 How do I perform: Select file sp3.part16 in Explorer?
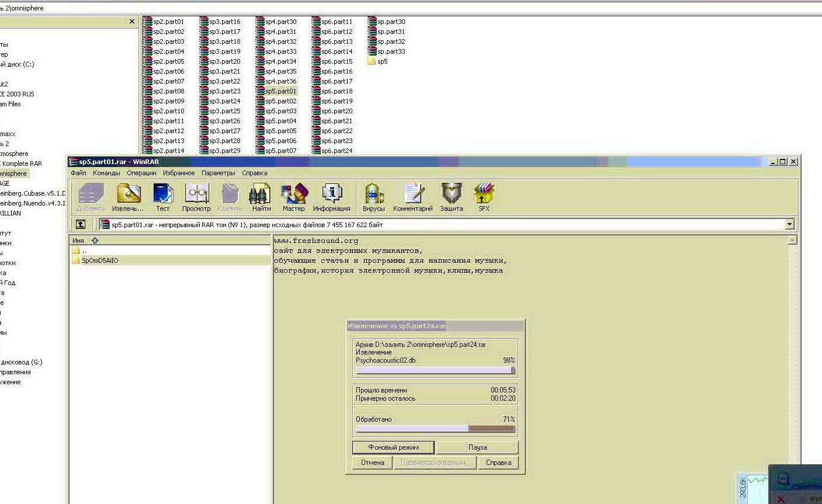coord(220,22)
